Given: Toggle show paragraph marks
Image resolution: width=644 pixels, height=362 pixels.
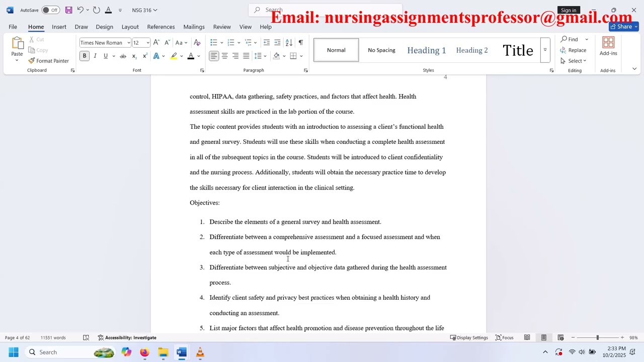Looking at the screenshot, I should [x=300, y=43].
